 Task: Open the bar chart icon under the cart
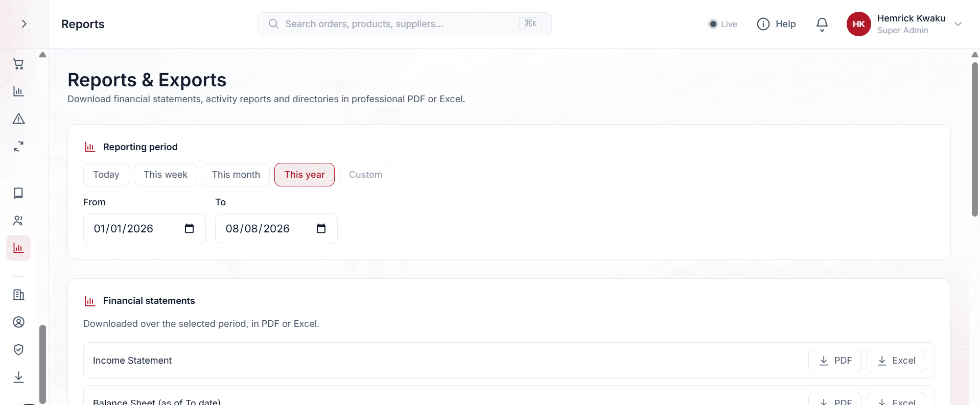(x=18, y=91)
